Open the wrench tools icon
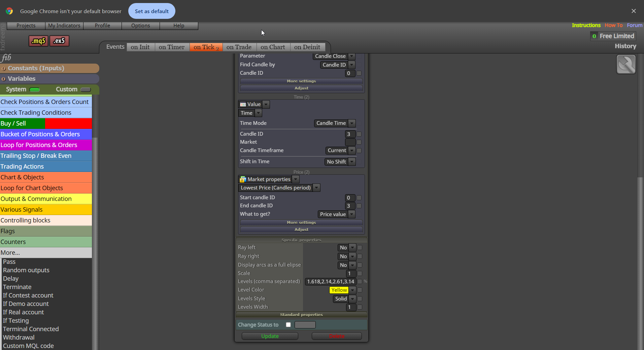Image resolution: width=644 pixels, height=350 pixels. (626, 64)
